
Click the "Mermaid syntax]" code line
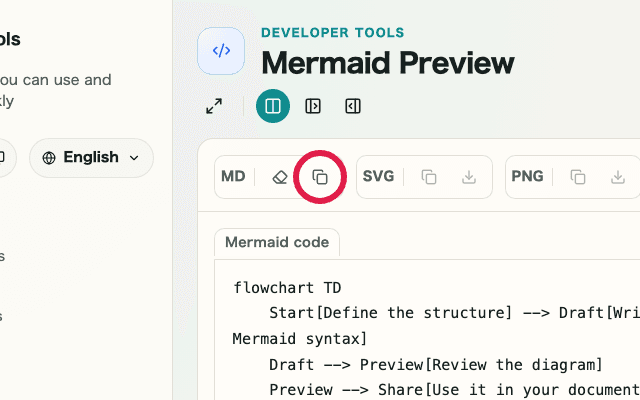tap(300, 339)
